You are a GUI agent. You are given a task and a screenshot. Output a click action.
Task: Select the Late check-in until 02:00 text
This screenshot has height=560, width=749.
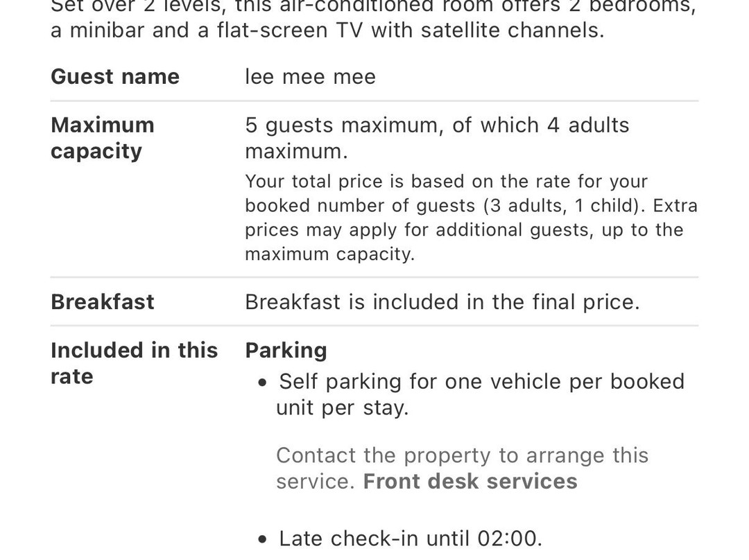pos(411,539)
